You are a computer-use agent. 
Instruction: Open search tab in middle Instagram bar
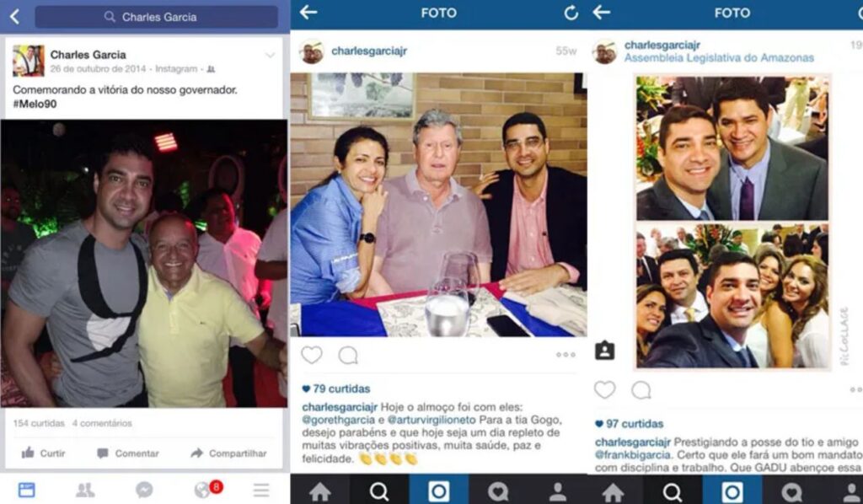pos(379,491)
